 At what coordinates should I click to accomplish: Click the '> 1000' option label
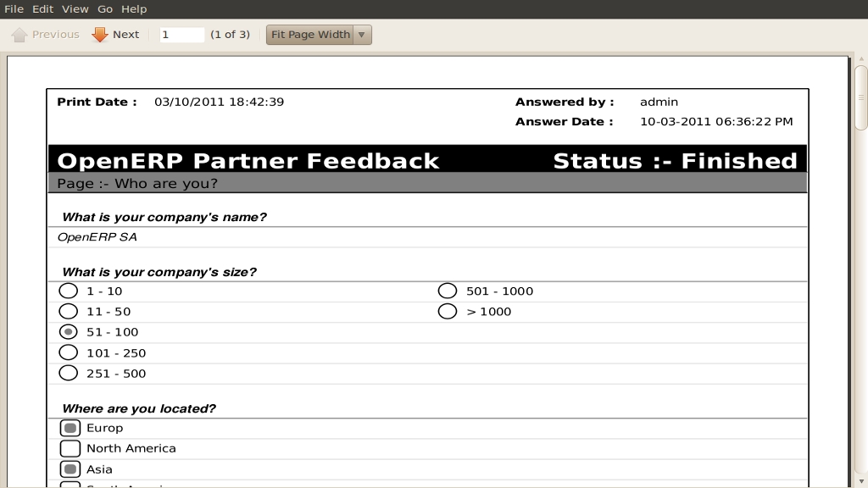coord(489,312)
